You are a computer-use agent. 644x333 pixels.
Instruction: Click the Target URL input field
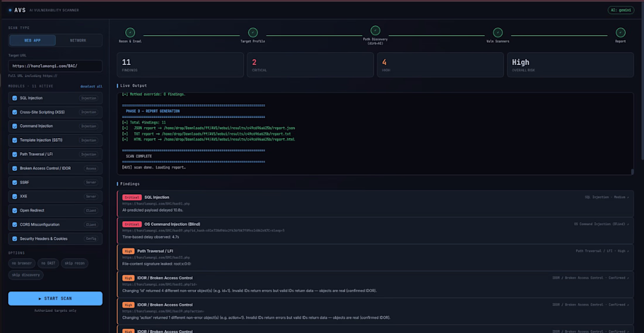[55, 66]
